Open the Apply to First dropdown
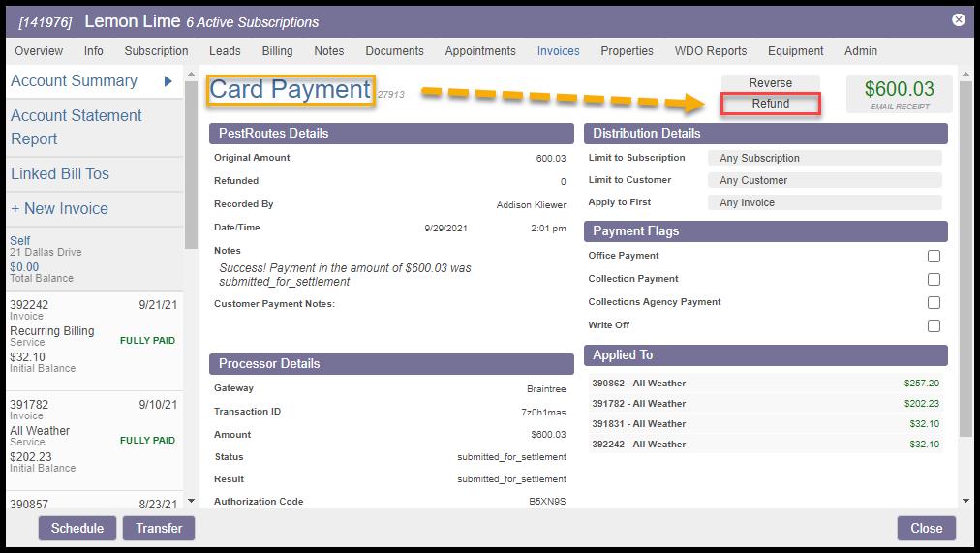The width and height of the screenshot is (980, 553). 824,202
